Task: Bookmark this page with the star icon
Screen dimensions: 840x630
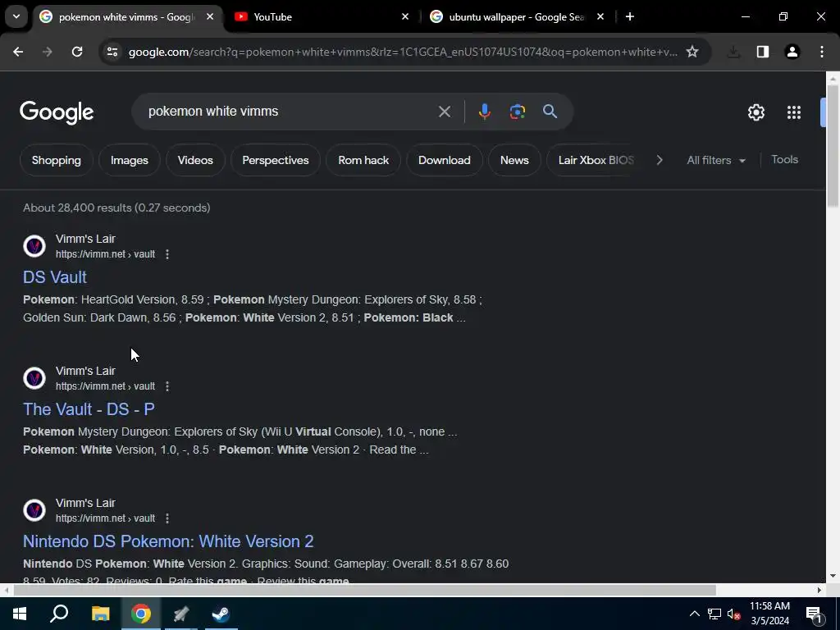Action: pos(692,52)
